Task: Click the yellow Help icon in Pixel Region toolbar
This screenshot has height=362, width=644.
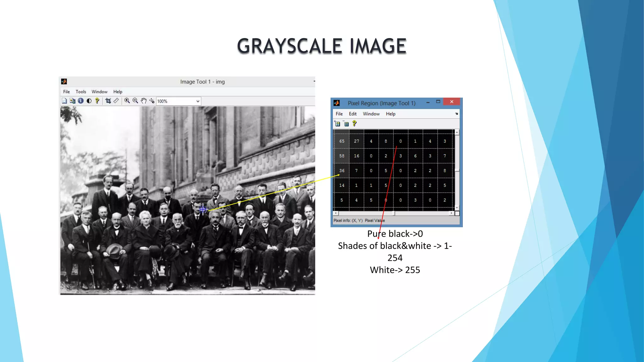Action: pyautogui.click(x=354, y=123)
